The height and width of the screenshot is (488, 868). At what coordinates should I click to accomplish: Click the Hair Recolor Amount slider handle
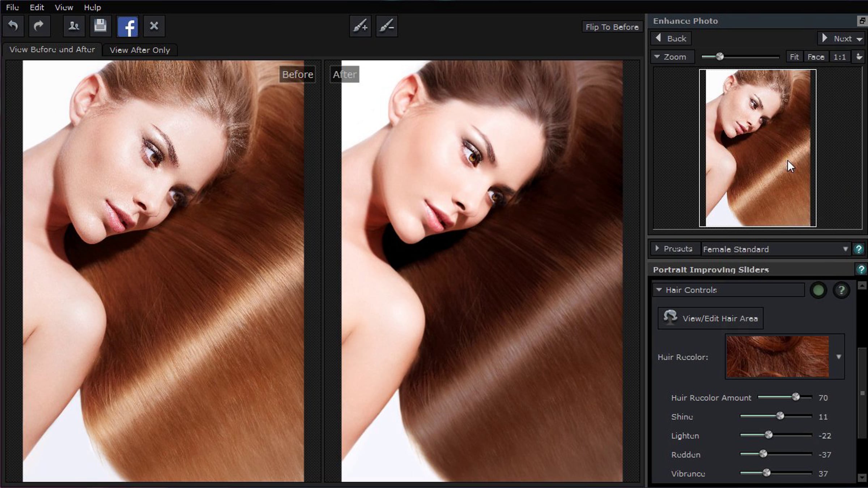[x=796, y=397]
